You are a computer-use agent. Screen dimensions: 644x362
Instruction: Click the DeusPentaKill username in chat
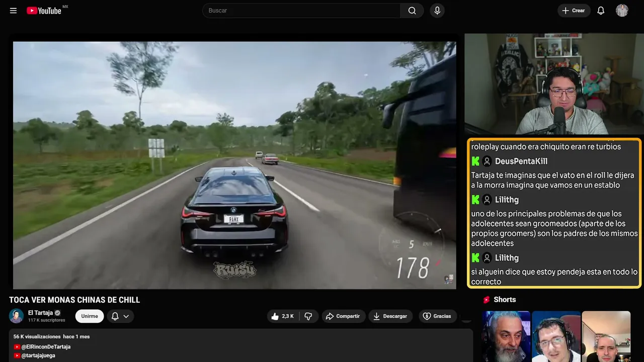pos(521,161)
